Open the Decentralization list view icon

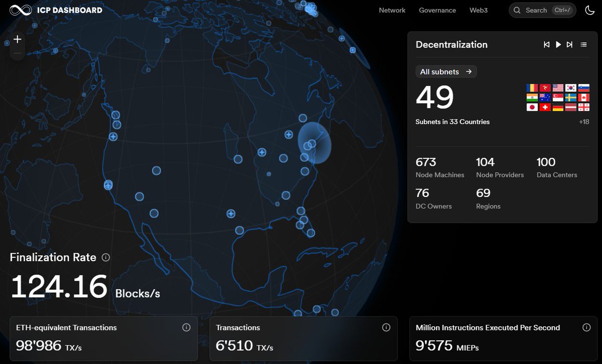583,45
